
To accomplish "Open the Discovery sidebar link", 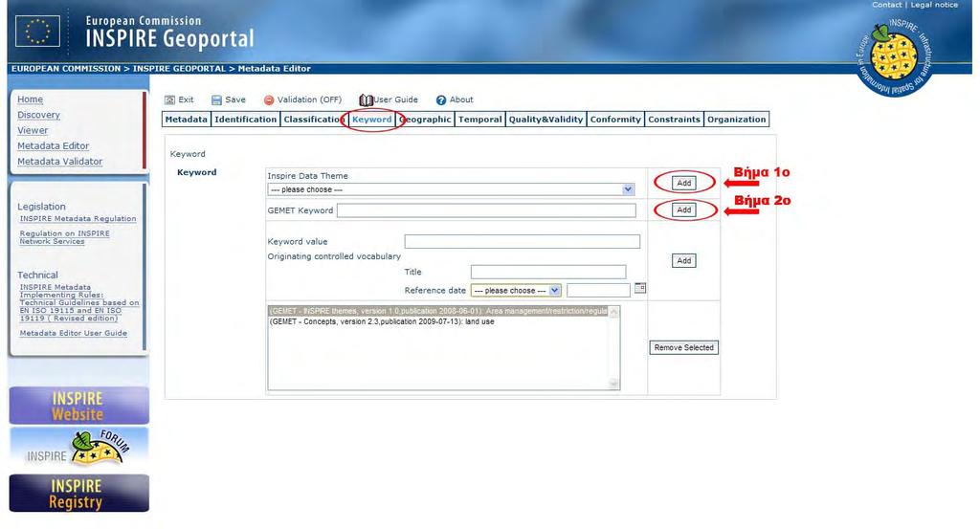I will (x=38, y=115).
